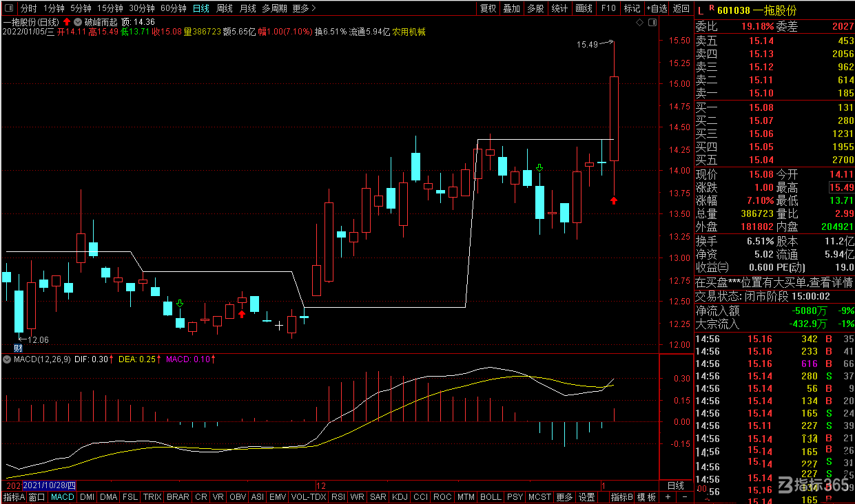Screen dimensions: 855x504
Task: Select the 5分钟 period
Action: (81, 8)
